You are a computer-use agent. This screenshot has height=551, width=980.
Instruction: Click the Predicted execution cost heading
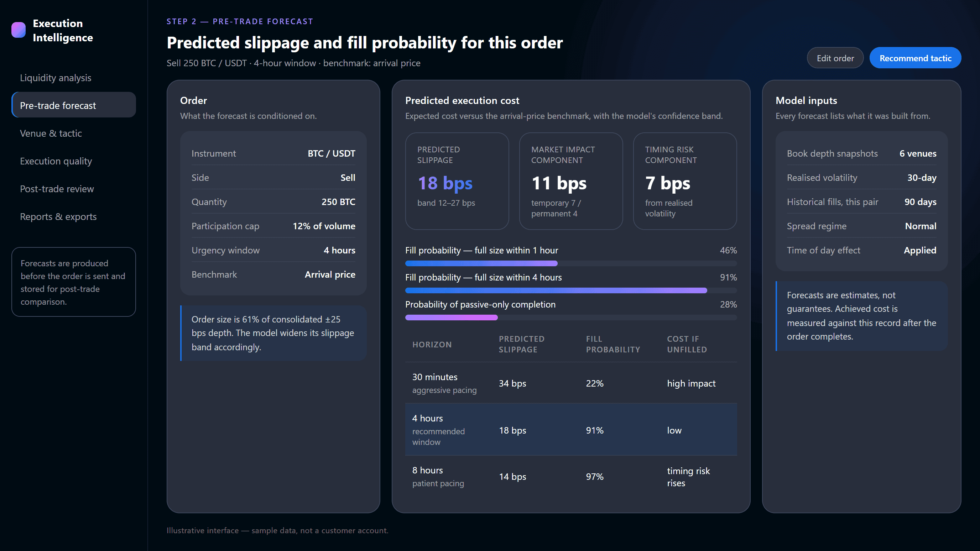coord(462,100)
